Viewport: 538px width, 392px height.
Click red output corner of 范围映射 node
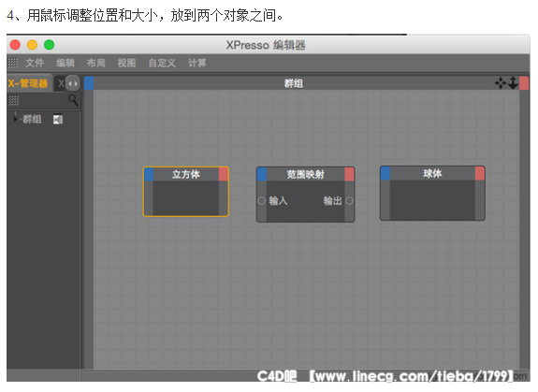(349, 175)
